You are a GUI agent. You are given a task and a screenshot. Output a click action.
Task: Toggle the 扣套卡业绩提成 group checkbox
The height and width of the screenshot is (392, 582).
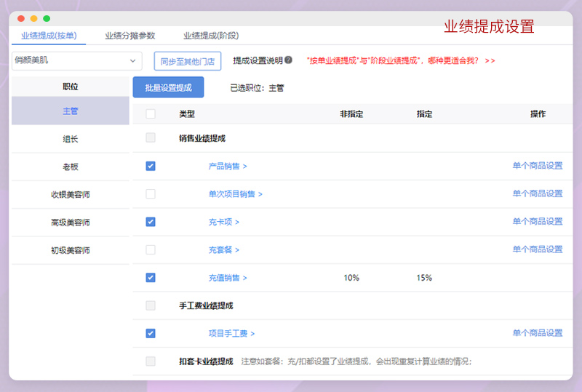click(151, 361)
